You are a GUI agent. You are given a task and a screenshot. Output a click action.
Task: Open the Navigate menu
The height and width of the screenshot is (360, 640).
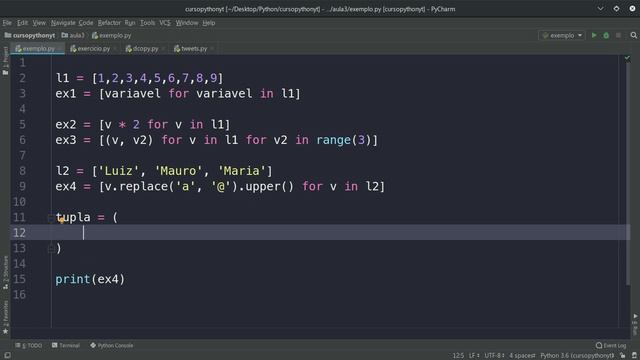click(63, 23)
